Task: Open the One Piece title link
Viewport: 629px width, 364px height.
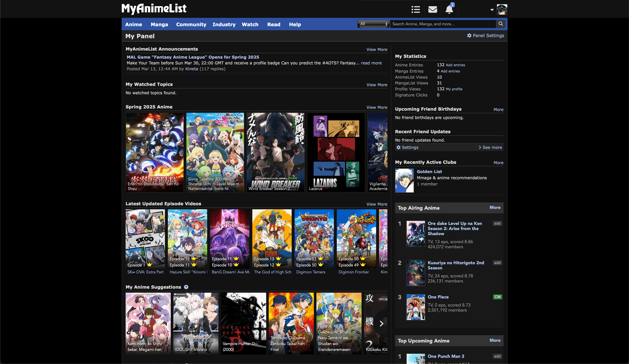Action: point(438,297)
